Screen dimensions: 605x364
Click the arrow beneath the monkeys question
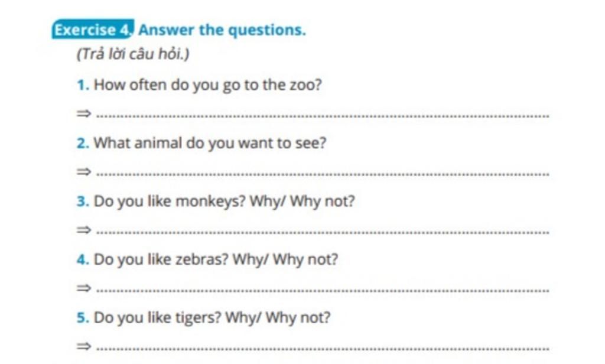[x=82, y=230]
